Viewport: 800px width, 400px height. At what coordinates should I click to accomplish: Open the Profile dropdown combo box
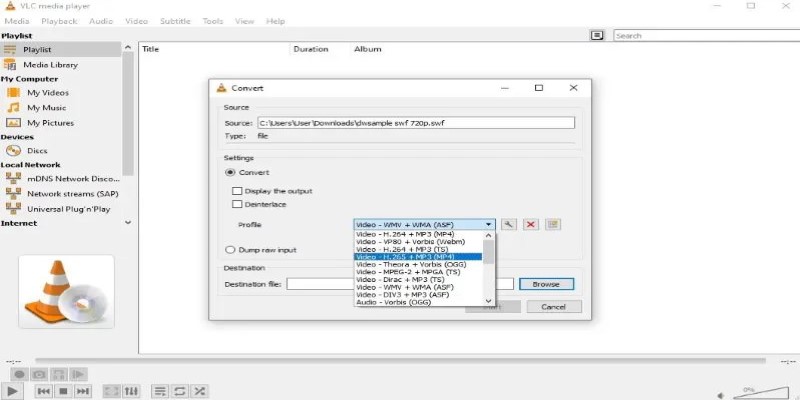[x=424, y=224]
